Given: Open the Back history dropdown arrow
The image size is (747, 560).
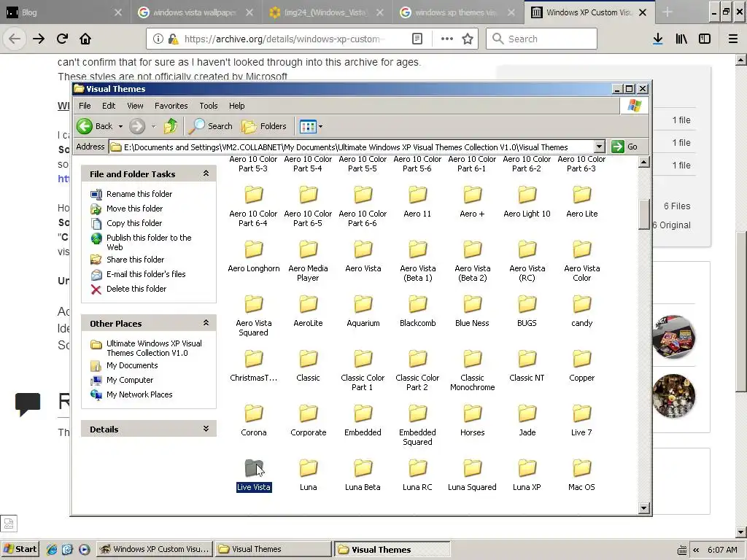Looking at the screenshot, I should [120, 126].
